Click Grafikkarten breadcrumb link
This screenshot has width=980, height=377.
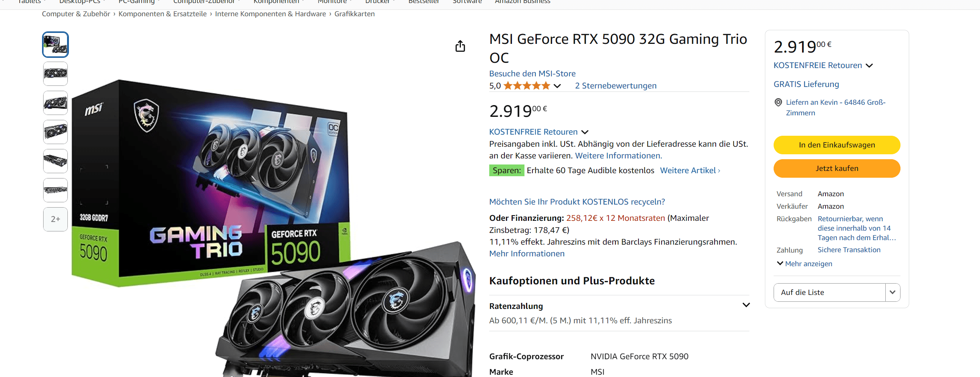354,14
